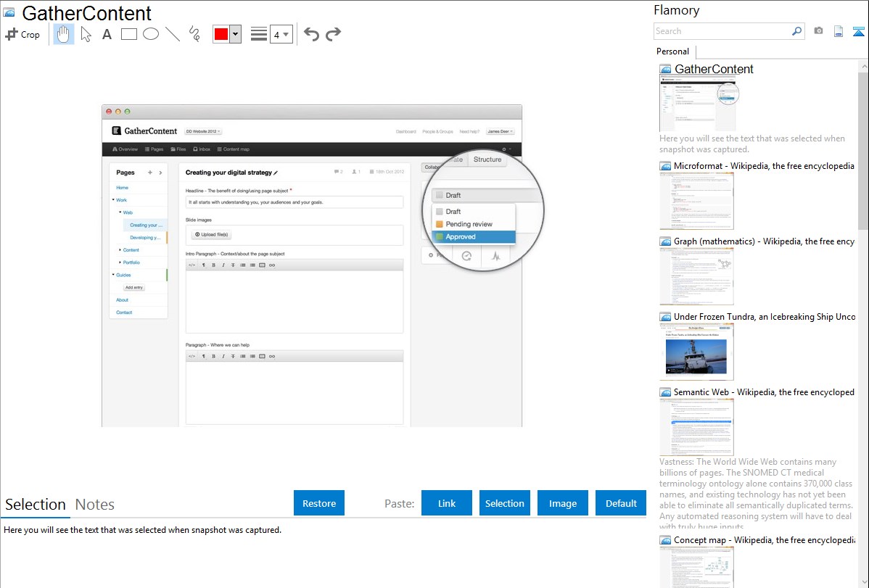Click the Semantic Web snapshot thumbnail

tap(696, 427)
